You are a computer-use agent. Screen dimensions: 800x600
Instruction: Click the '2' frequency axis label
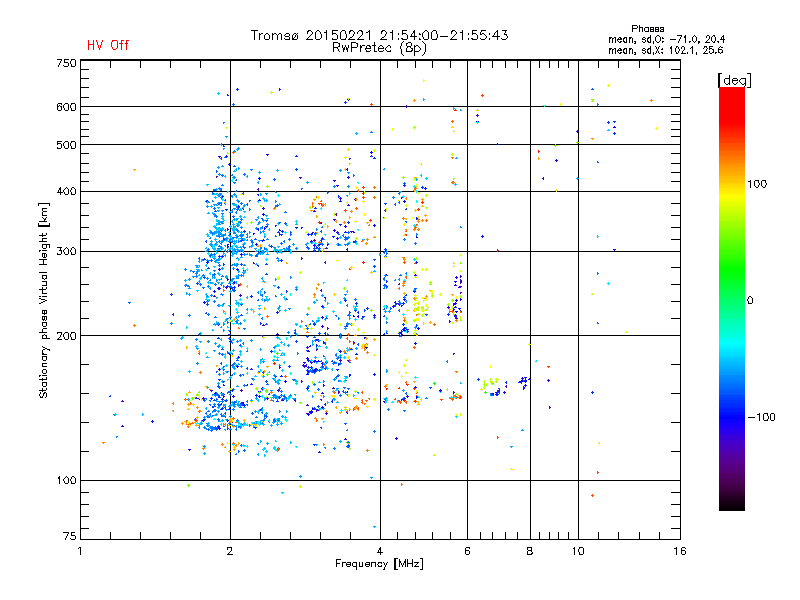point(230,551)
